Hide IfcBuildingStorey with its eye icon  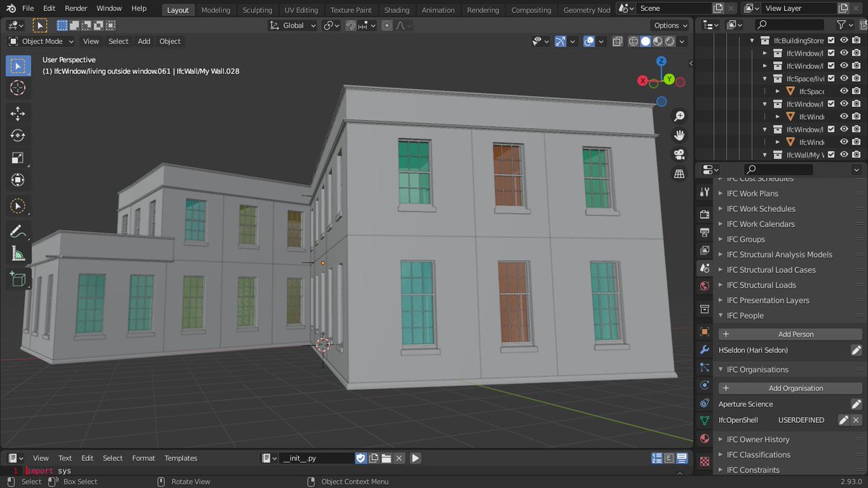[x=843, y=40]
